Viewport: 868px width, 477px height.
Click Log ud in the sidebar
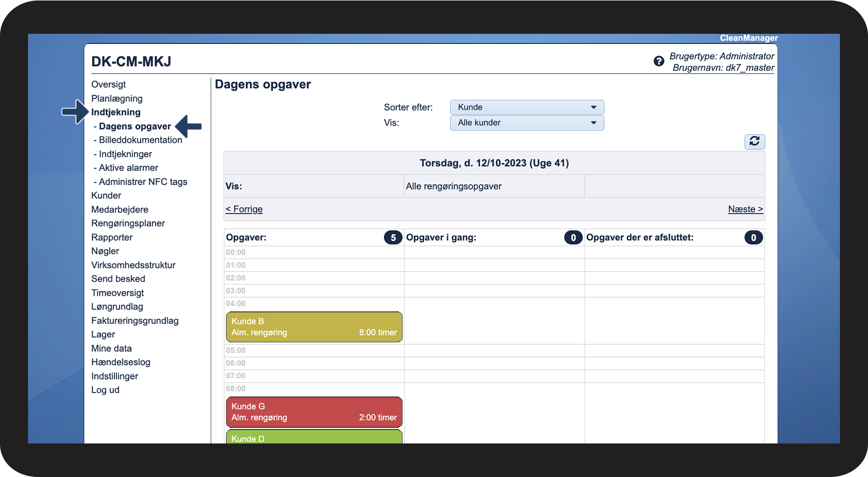tap(105, 390)
